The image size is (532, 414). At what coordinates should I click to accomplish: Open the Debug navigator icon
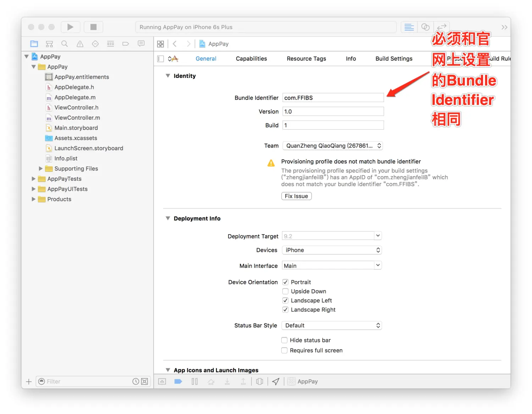click(x=111, y=44)
